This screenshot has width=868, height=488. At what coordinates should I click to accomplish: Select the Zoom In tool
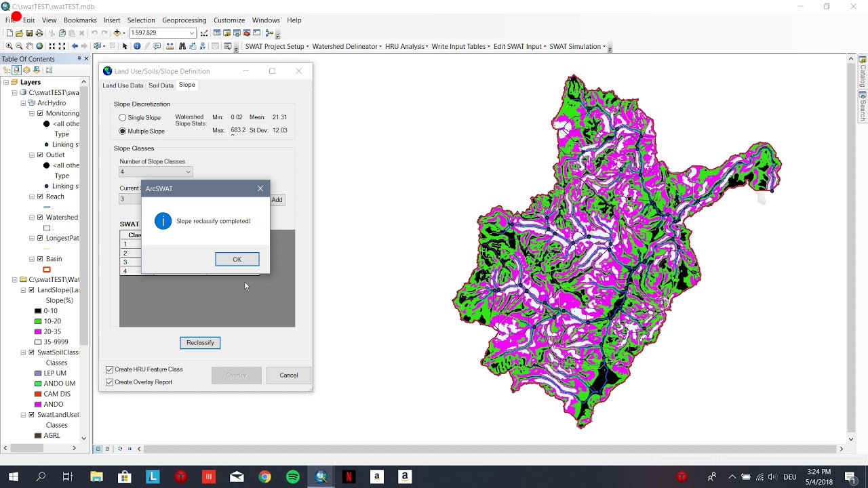(x=9, y=46)
